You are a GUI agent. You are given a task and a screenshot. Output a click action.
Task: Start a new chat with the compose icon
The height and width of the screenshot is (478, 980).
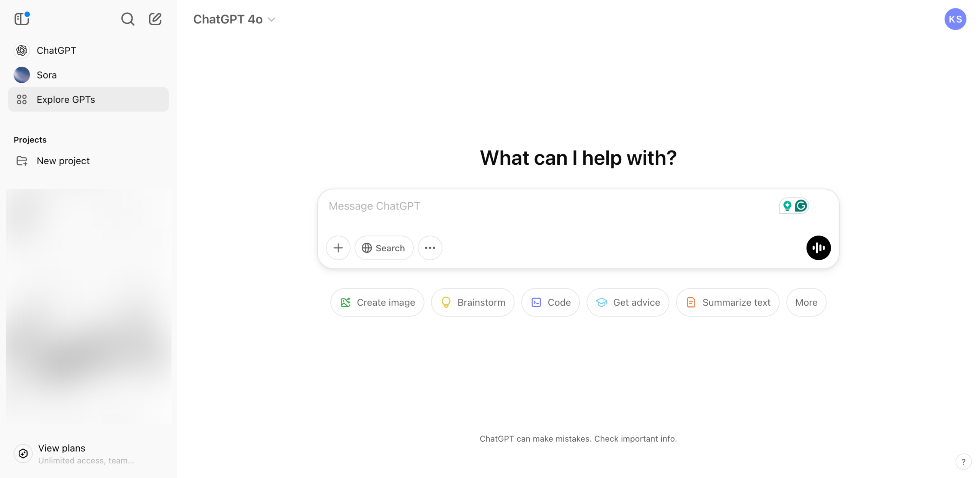[155, 19]
